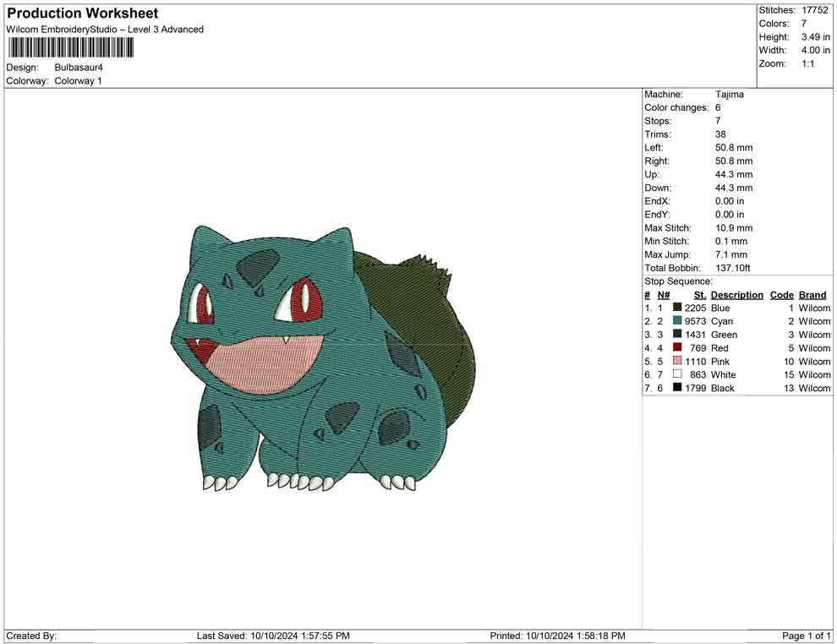
Task: Select the Tajima machine value
Action: tap(730, 95)
